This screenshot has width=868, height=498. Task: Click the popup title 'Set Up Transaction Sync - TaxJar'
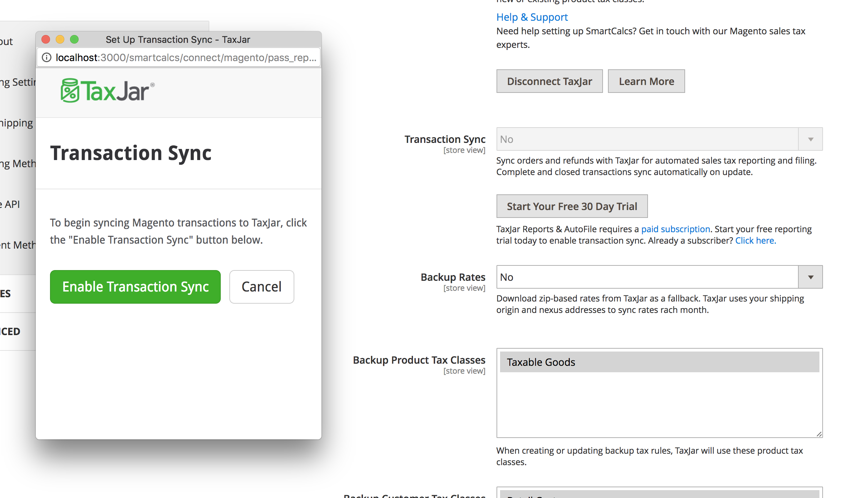pyautogui.click(x=178, y=39)
